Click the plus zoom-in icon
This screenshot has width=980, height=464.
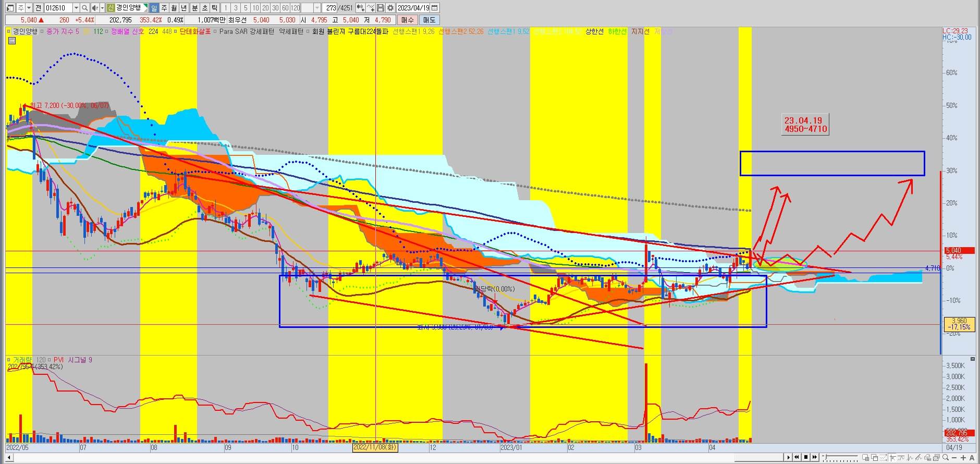[963, 458]
